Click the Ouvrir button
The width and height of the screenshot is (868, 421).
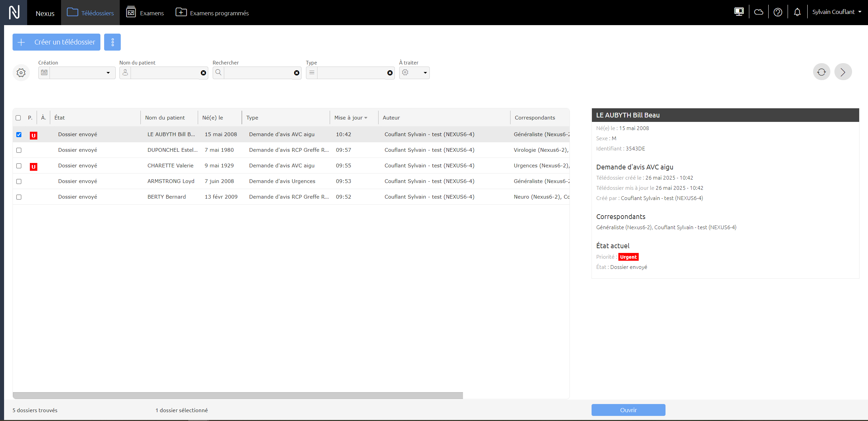click(x=628, y=410)
